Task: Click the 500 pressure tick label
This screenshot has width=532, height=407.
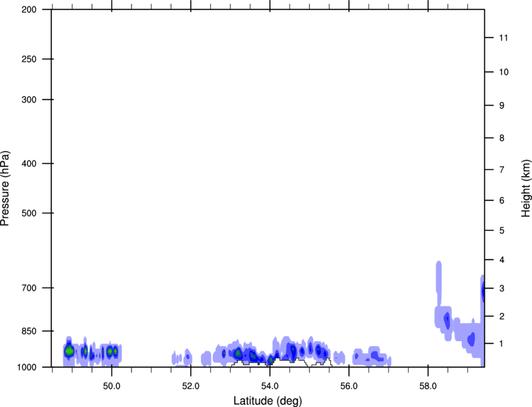Action: tap(29, 213)
